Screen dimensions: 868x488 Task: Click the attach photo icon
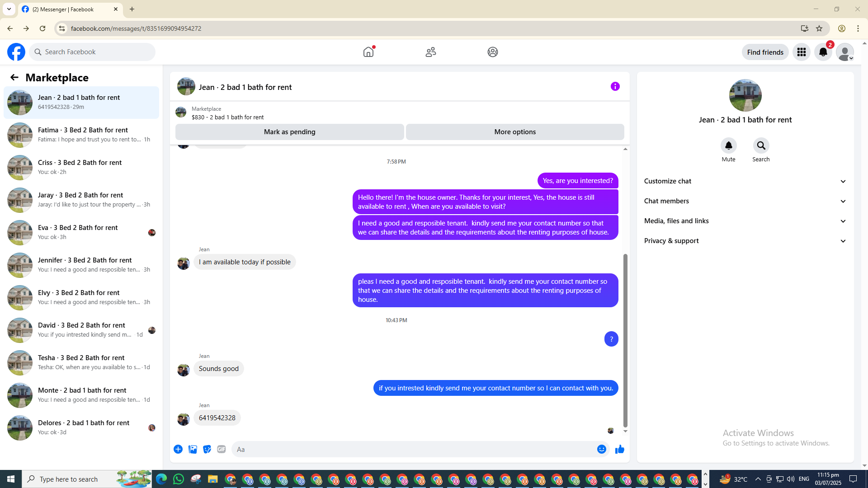(x=193, y=449)
